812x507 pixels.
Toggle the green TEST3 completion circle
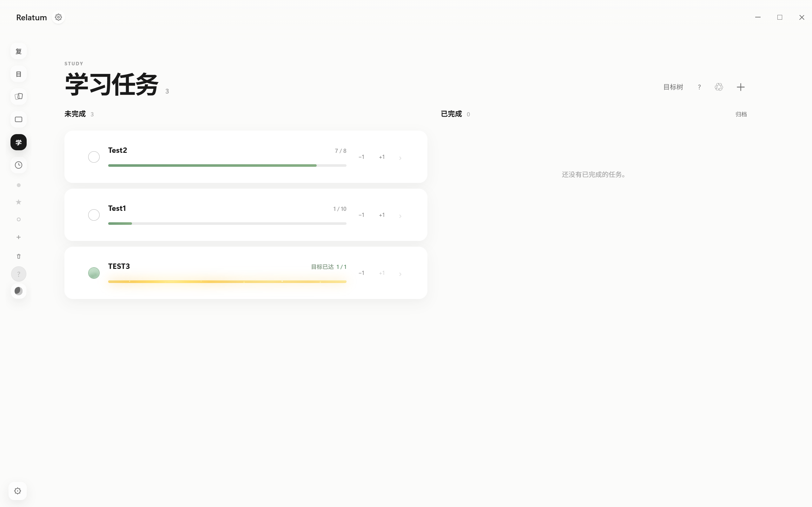point(94,273)
